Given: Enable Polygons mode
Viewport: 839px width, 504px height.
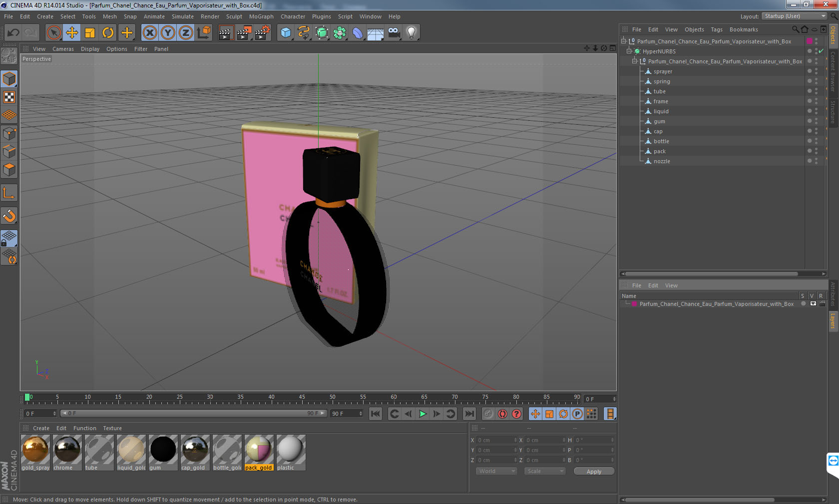Looking at the screenshot, I should pyautogui.click(x=9, y=170).
